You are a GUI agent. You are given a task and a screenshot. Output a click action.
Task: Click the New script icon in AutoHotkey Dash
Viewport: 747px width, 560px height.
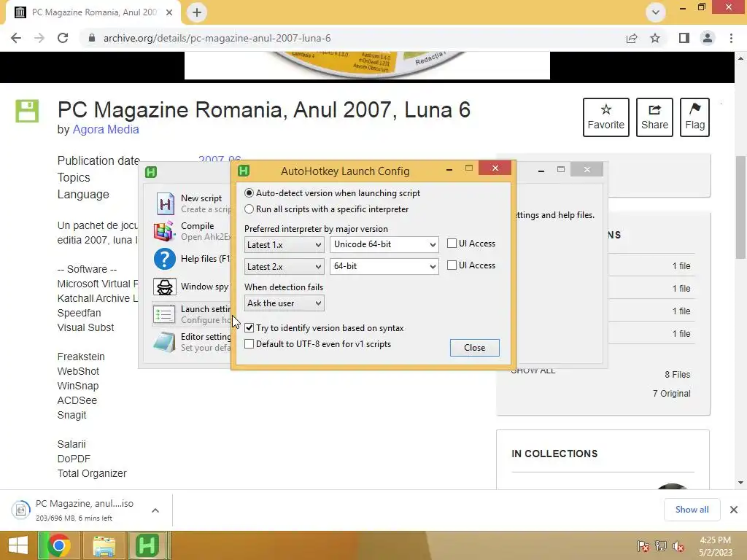[165, 204]
